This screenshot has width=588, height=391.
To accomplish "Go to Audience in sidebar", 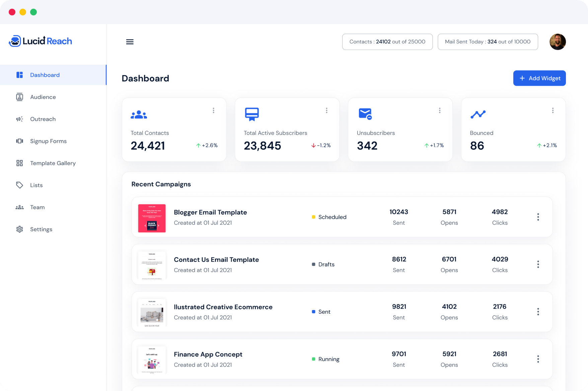I will [43, 97].
